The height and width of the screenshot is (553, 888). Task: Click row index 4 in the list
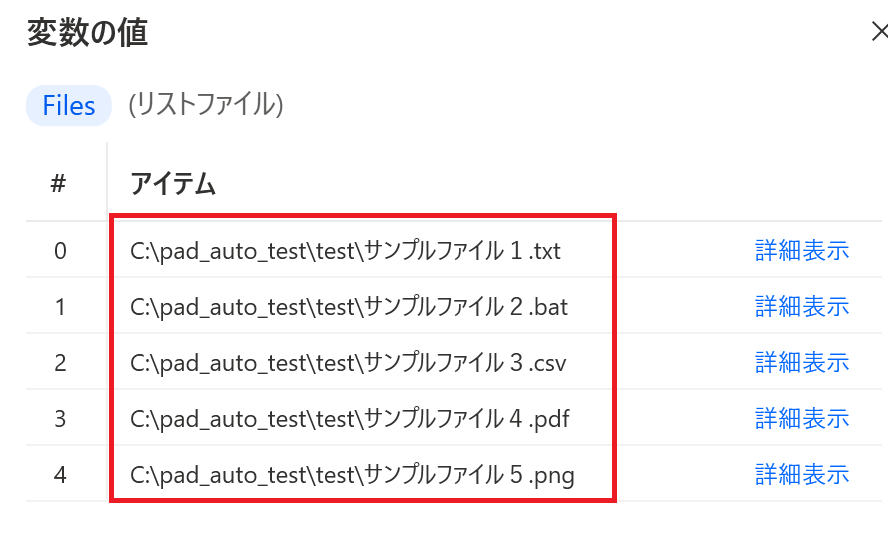(60, 474)
